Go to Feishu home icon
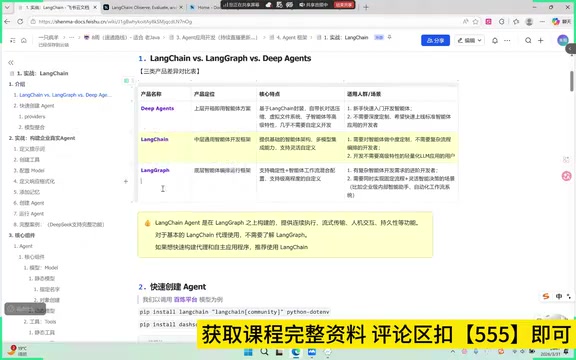The height and width of the screenshot is (360, 576). pyautogui.click(x=24, y=40)
